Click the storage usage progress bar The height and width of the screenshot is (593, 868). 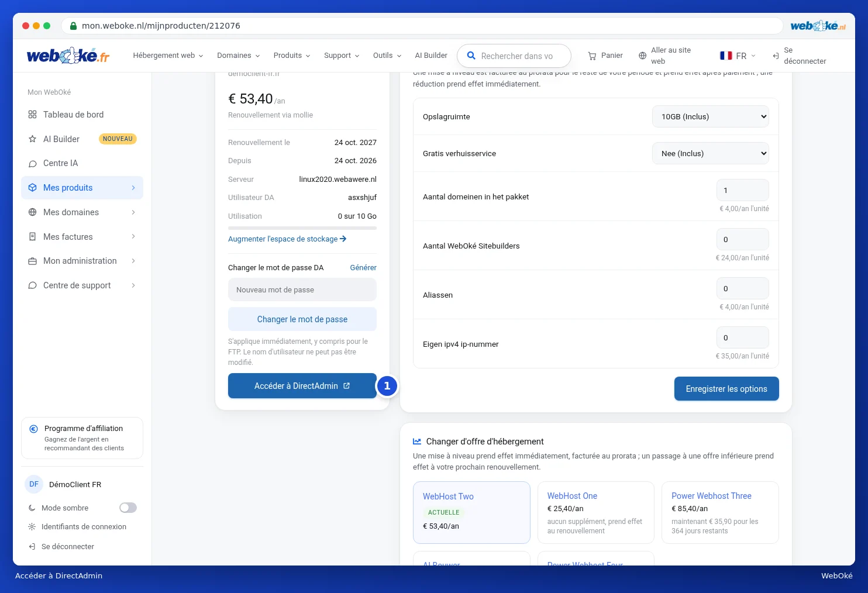tap(302, 228)
